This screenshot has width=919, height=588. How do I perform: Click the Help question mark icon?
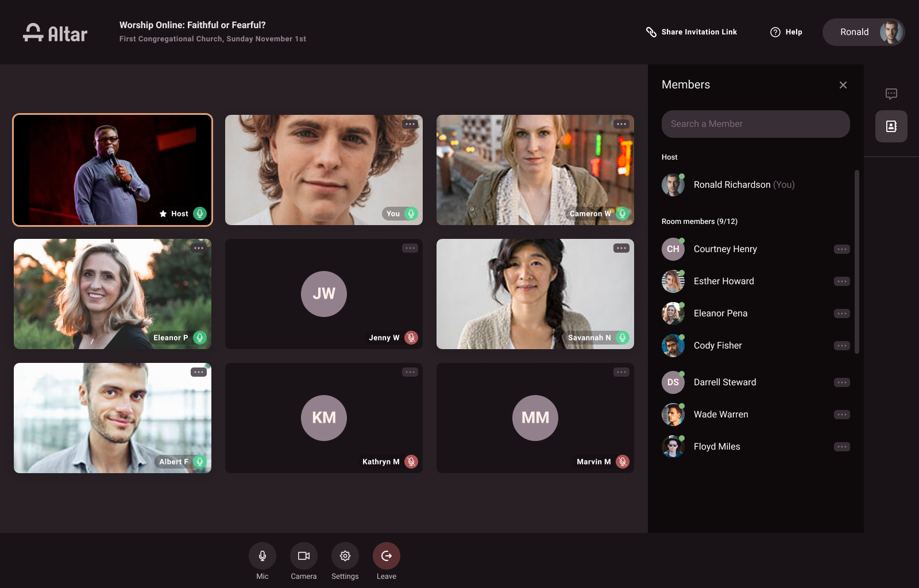click(x=775, y=32)
